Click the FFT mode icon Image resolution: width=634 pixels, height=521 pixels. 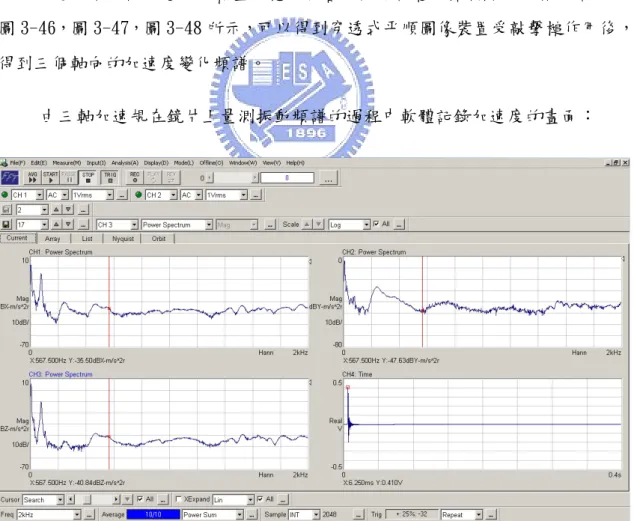tap(10, 177)
